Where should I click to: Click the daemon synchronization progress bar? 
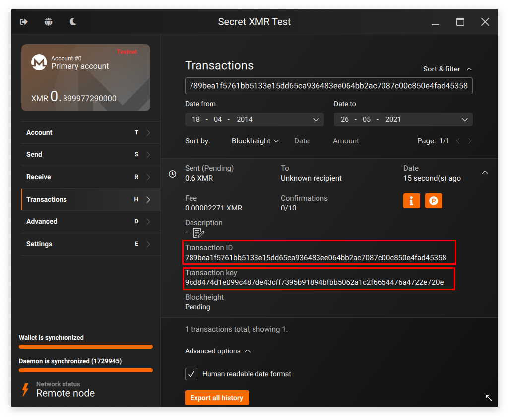pyautogui.click(x=85, y=370)
